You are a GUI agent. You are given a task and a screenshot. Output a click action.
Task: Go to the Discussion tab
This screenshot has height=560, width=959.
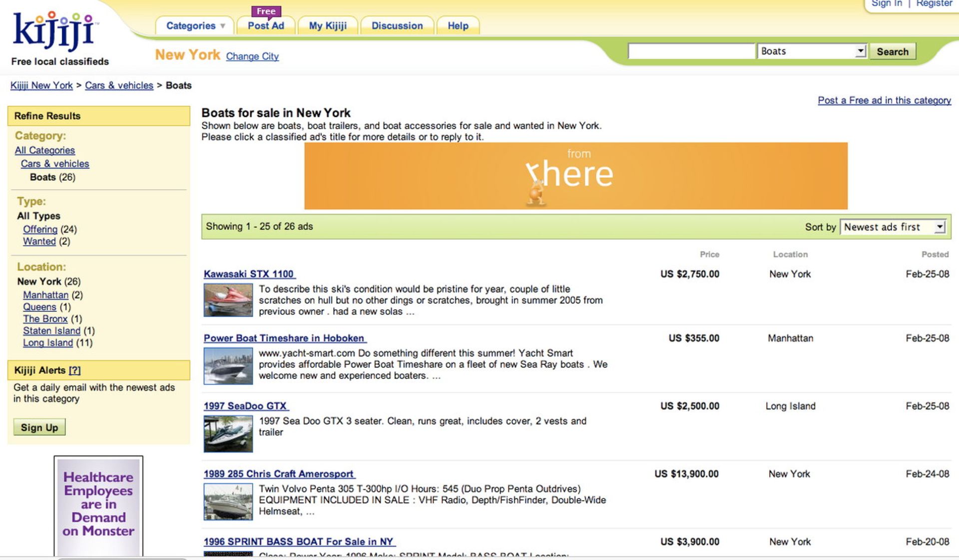[397, 26]
